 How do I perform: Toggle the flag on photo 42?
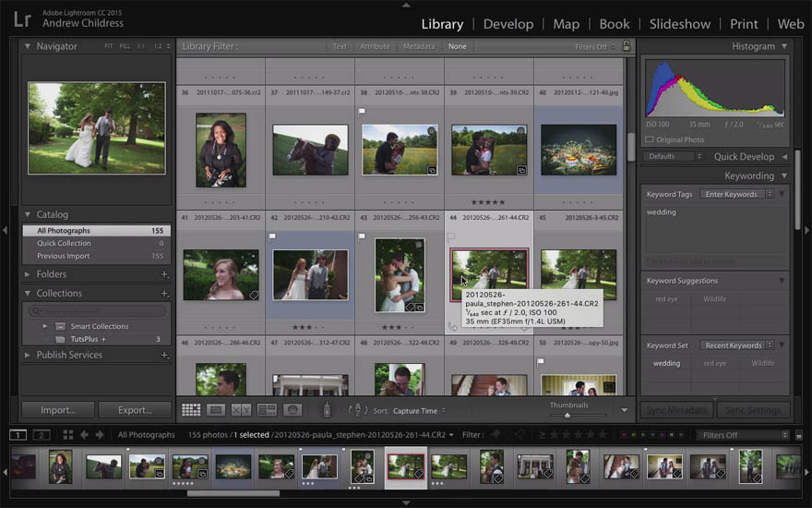pyautogui.click(x=272, y=236)
